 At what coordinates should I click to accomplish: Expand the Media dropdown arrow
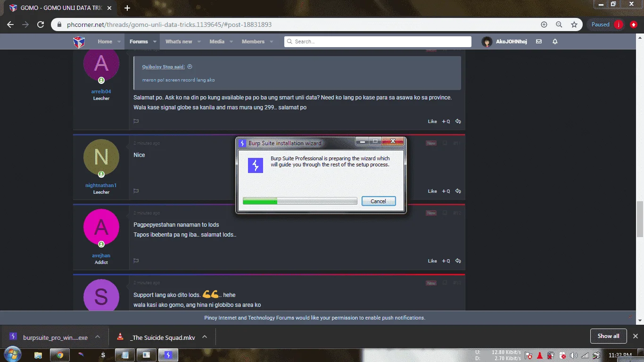[231, 42]
